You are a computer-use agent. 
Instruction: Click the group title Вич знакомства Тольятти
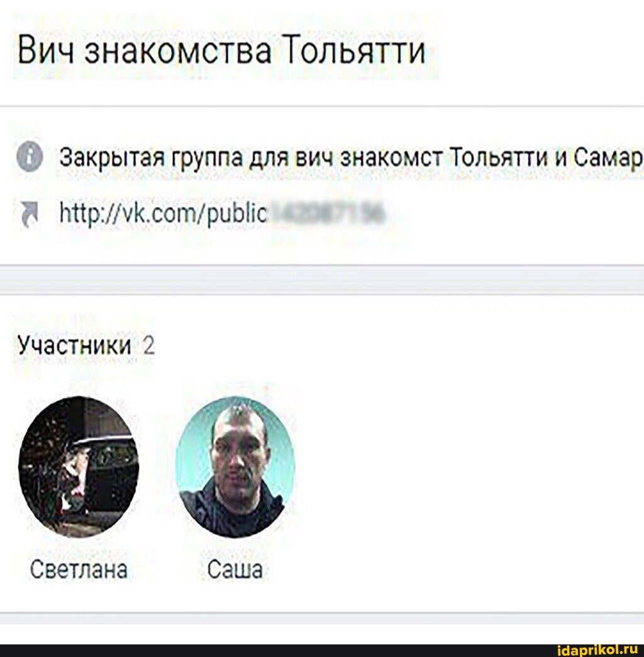[221, 50]
